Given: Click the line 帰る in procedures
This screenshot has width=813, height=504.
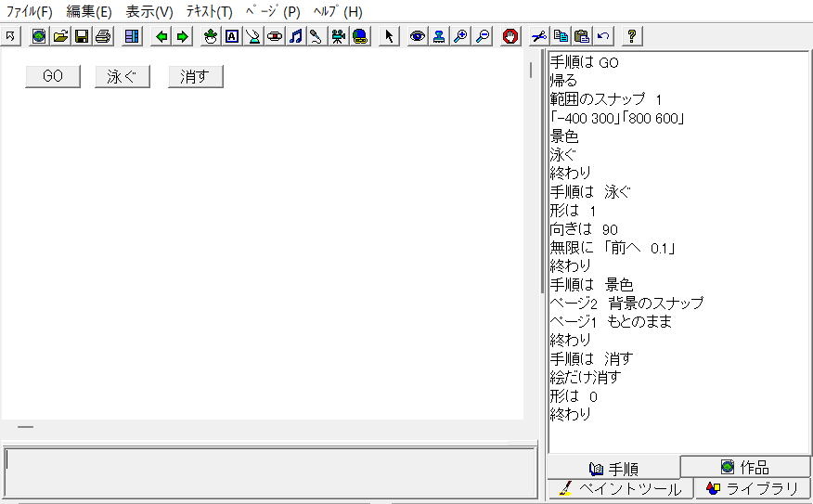Looking at the screenshot, I should click(563, 81).
